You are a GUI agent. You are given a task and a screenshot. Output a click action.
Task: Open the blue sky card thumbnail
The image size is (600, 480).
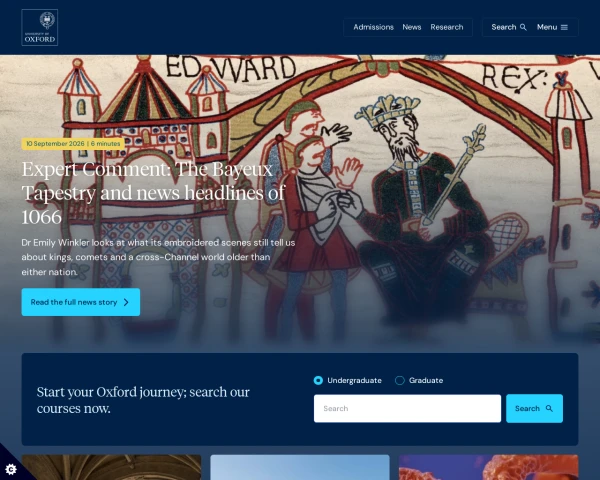[300, 467]
